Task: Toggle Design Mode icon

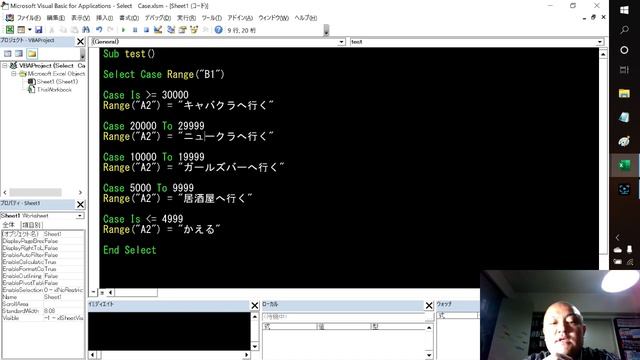Action: [158, 29]
